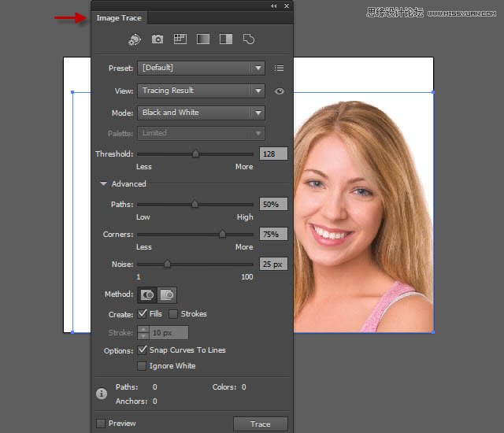Select the Abutting method icon
Viewport: 504px width, 433px height.
coord(147,295)
